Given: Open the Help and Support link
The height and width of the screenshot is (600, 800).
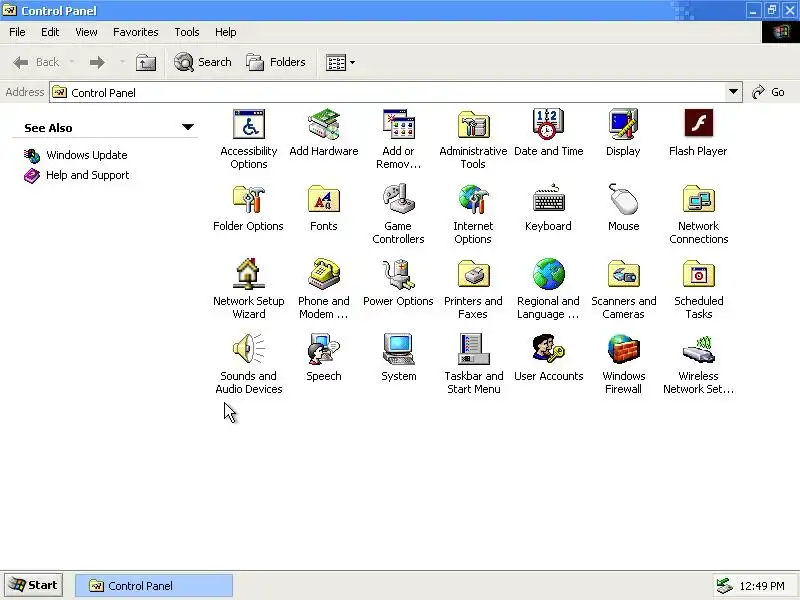Looking at the screenshot, I should click(x=88, y=176).
